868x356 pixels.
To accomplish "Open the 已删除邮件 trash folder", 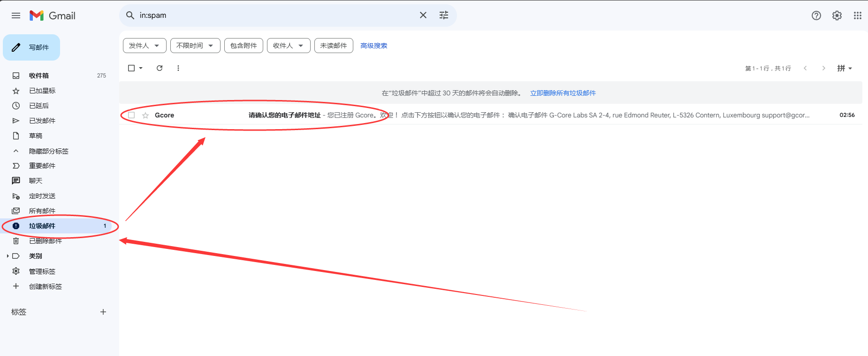I will click(x=45, y=241).
